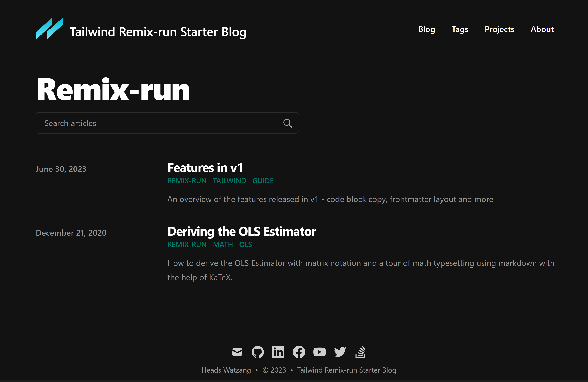
Task: Open the email icon in footer
Action: coord(237,352)
